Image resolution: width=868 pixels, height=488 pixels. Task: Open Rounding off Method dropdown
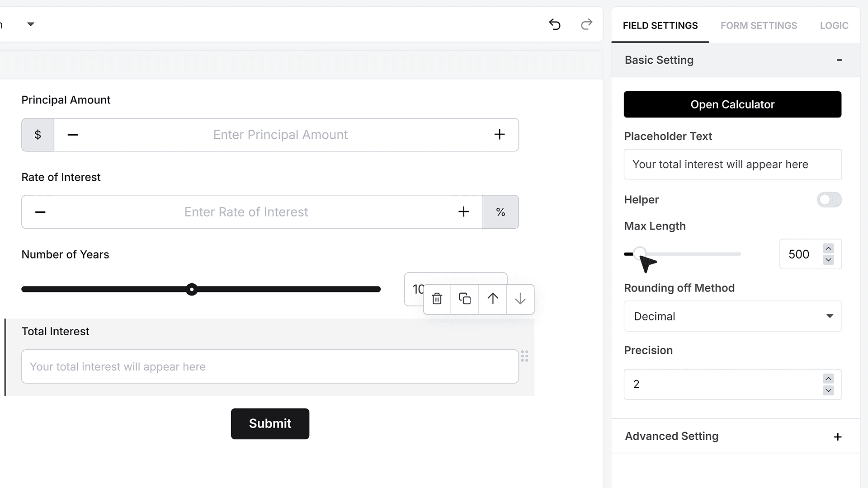[732, 316]
